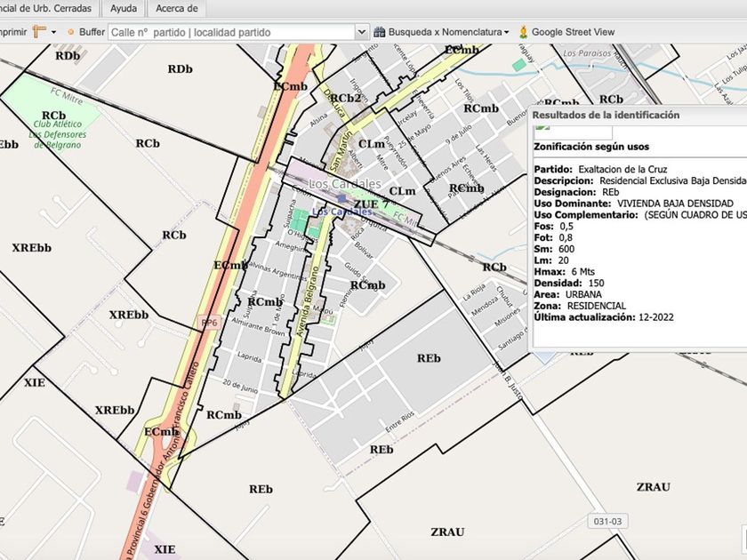Click the 031-03 road marker
Image resolution: width=747 pixels, height=560 pixels.
[x=602, y=520]
